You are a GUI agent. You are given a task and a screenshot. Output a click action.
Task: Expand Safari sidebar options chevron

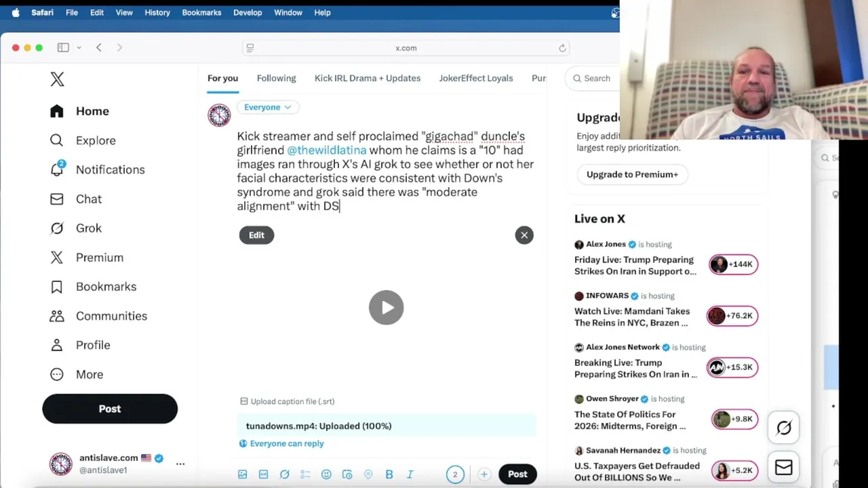[x=79, y=47]
